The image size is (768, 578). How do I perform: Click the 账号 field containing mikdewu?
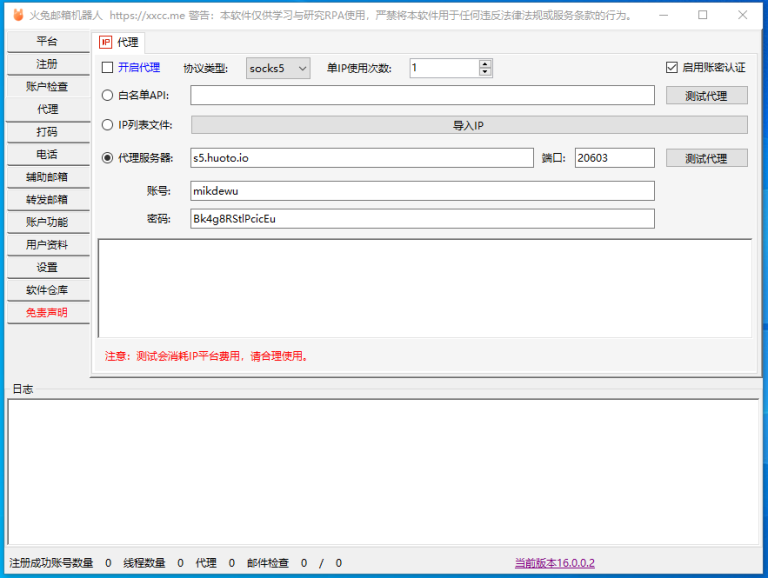coord(422,191)
